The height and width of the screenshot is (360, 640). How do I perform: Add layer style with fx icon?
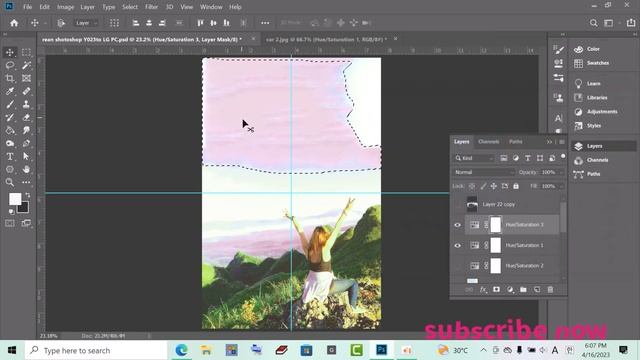483,289
